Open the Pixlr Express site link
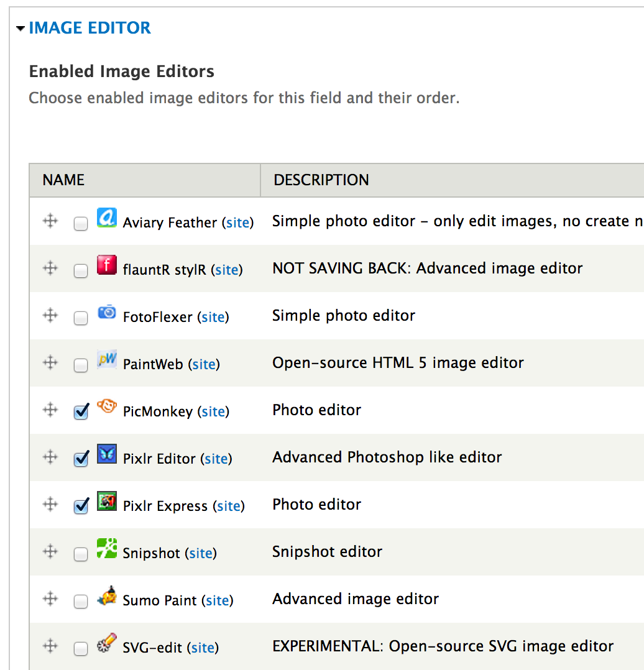The image size is (644, 670). [229, 506]
